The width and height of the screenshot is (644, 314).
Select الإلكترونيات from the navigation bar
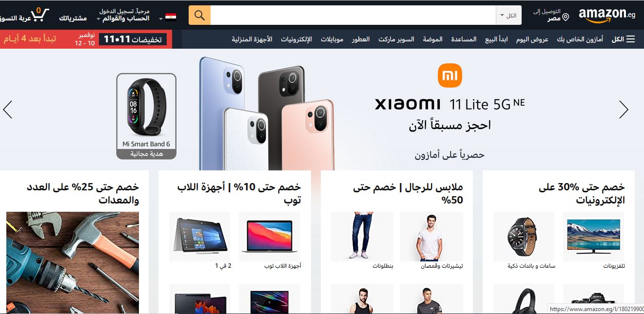point(296,39)
